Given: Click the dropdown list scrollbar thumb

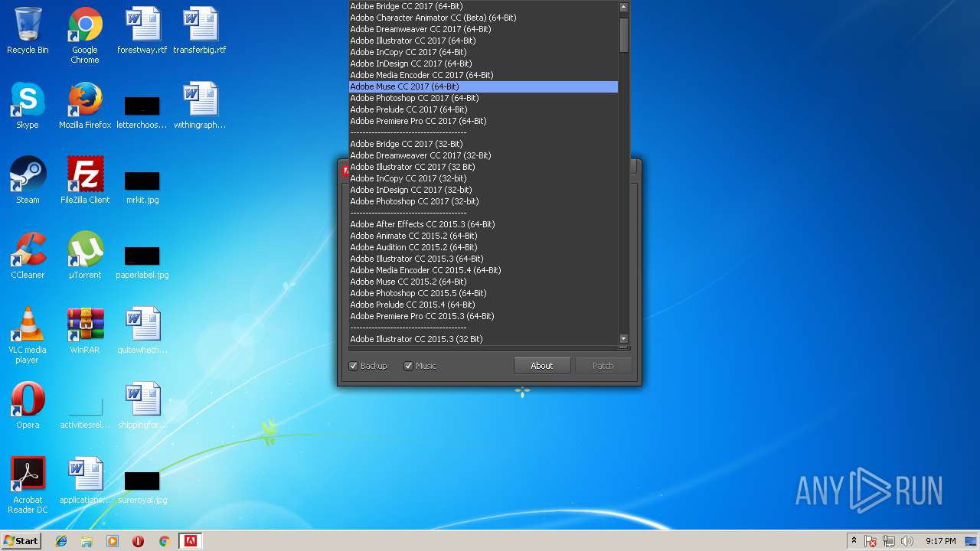Looking at the screenshot, I should [623, 34].
